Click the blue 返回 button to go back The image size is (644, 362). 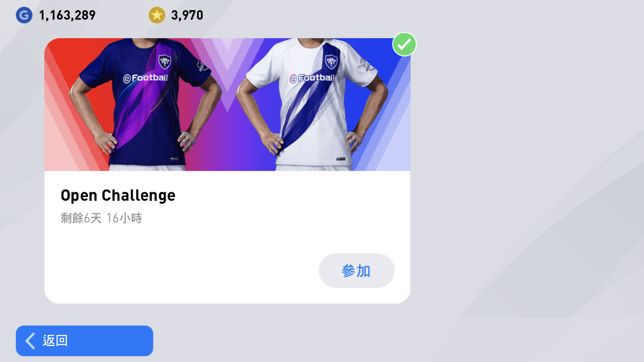click(84, 341)
